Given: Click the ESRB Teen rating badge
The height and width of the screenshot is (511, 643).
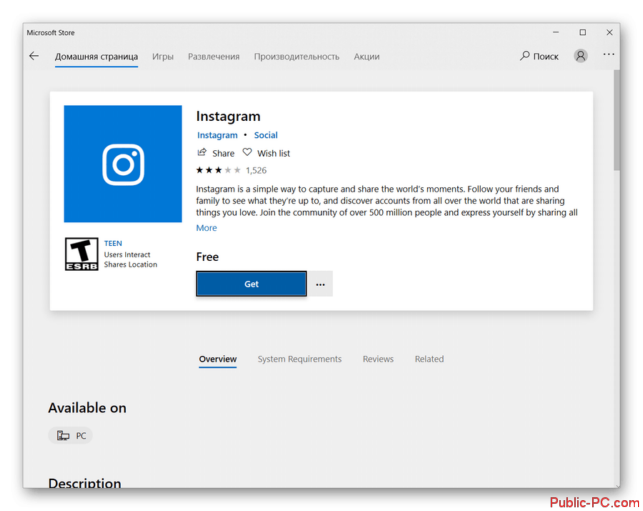Looking at the screenshot, I should [x=82, y=254].
